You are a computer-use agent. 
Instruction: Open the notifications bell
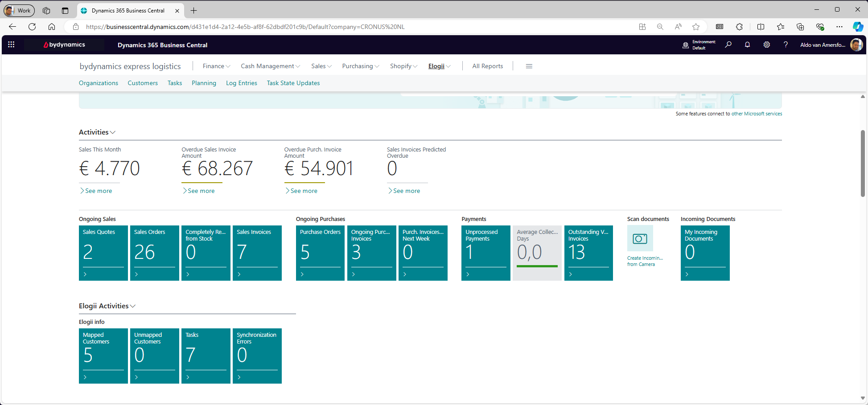pyautogui.click(x=747, y=45)
